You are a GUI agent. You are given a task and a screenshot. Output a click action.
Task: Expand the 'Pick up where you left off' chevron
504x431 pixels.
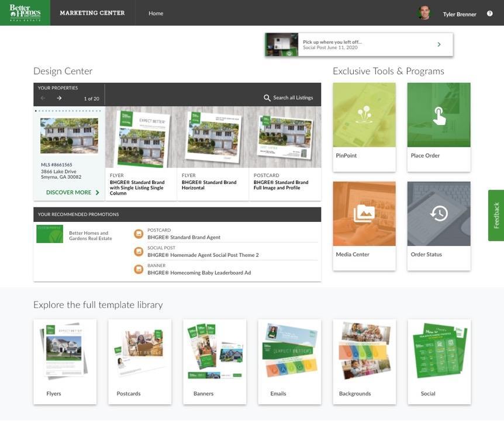(x=439, y=44)
